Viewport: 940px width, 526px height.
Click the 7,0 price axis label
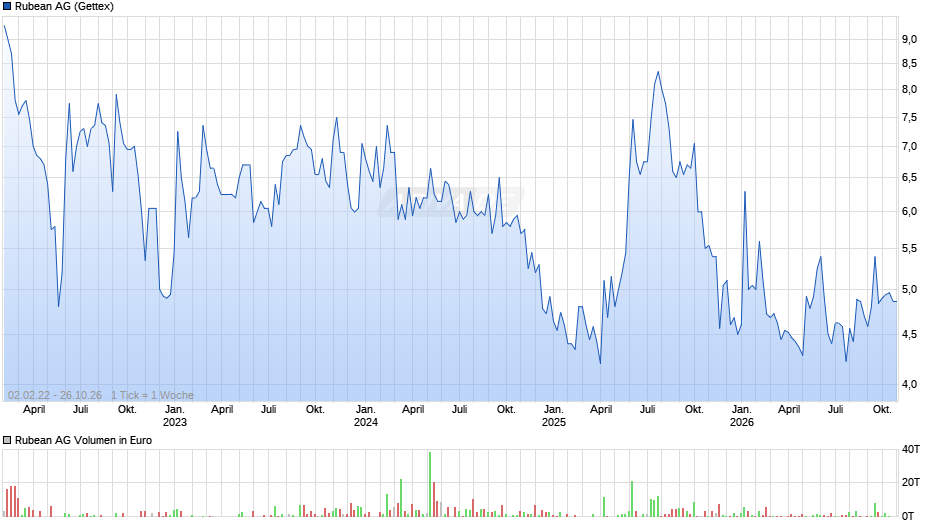click(909, 146)
